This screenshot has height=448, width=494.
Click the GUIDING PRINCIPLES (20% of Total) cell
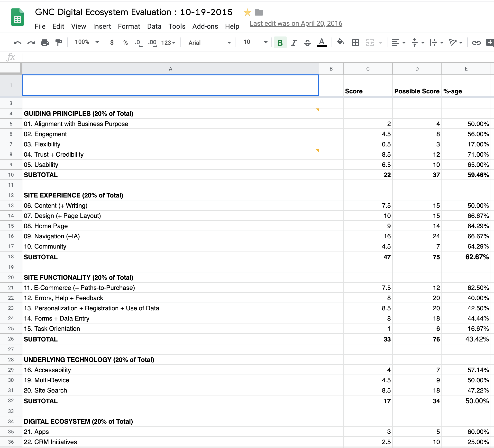[171, 114]
